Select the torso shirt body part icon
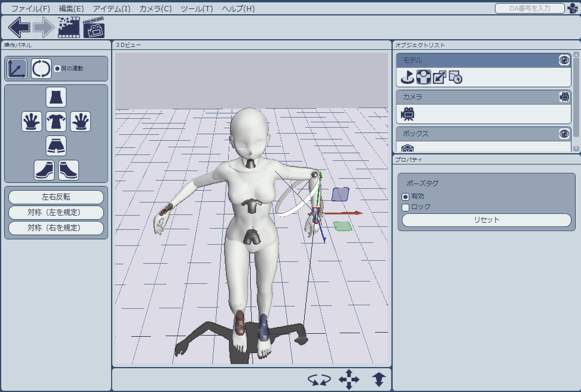The image size is (581, 392). click(x=56, y=121)
